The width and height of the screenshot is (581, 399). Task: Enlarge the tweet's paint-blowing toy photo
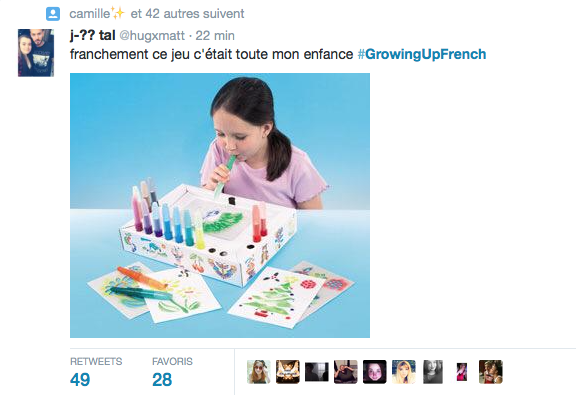(220, 205)
